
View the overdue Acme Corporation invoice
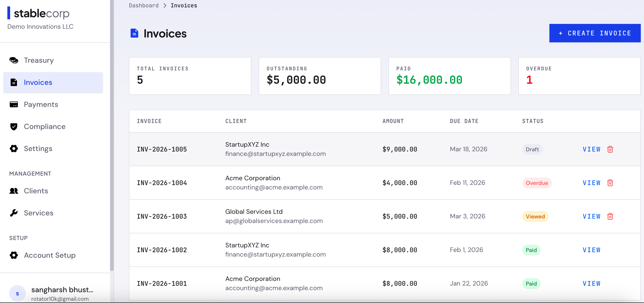point(591,183)
